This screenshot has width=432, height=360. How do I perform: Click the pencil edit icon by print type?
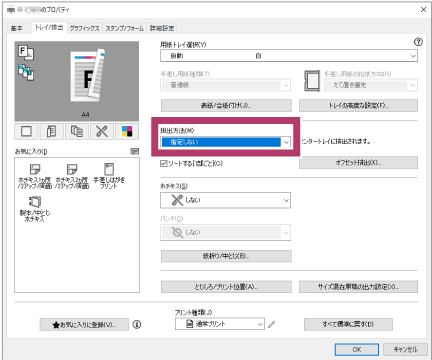(x=272, y=324)
